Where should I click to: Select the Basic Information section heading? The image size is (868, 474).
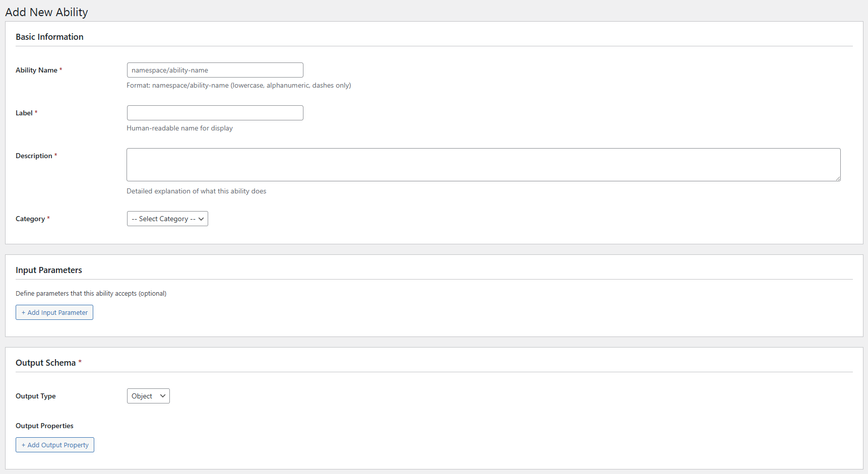pyautogui.click(x=49, y=37)
